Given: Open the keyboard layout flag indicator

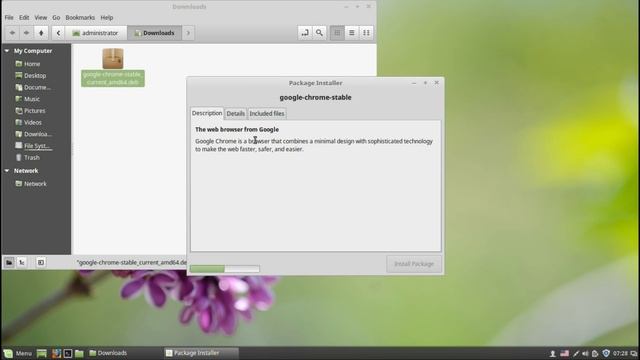Looking at the screenshot, I should [x=564, y=353].
